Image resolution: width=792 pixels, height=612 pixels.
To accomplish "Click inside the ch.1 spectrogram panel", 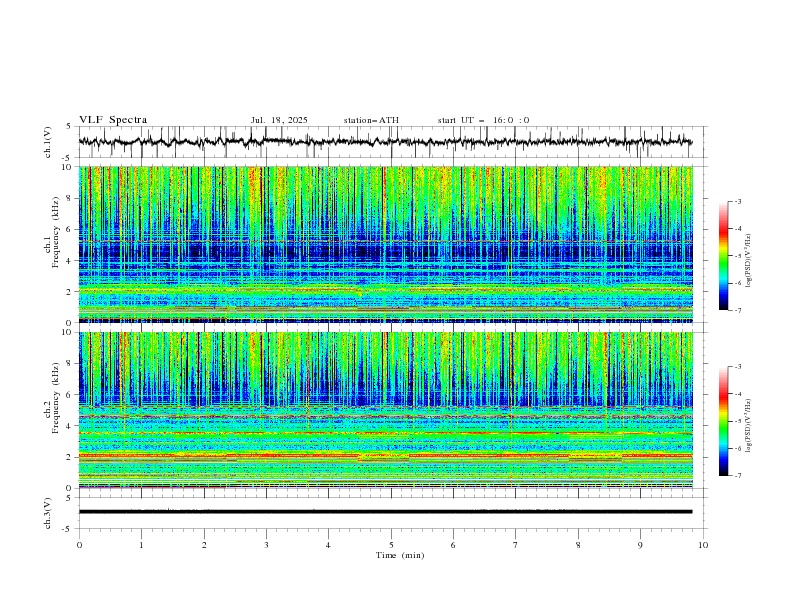I will [x=385, y=244].
